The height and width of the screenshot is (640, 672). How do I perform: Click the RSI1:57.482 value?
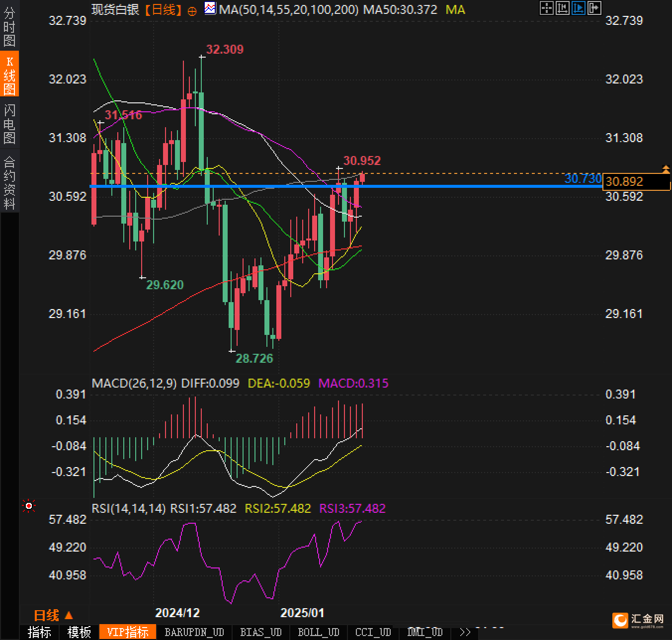tap(203, 508)
